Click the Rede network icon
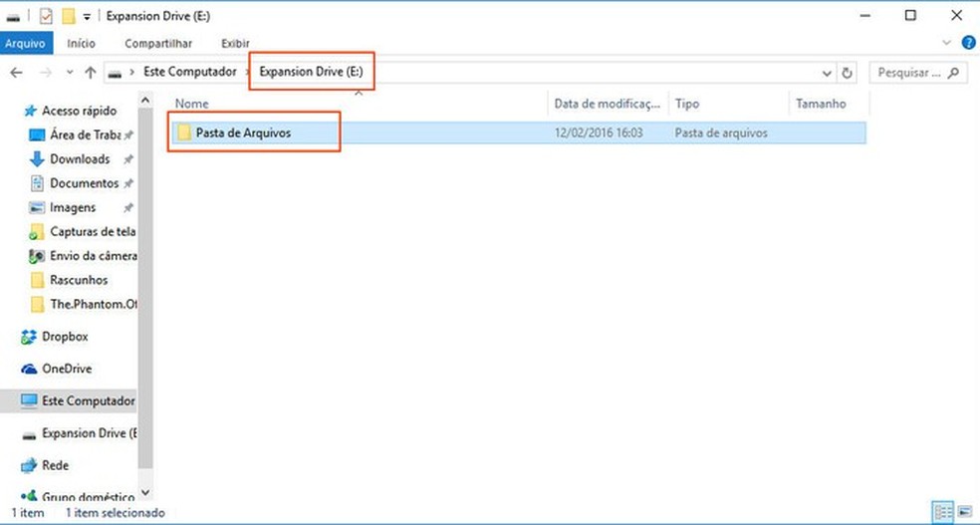 tap(29, 465)
